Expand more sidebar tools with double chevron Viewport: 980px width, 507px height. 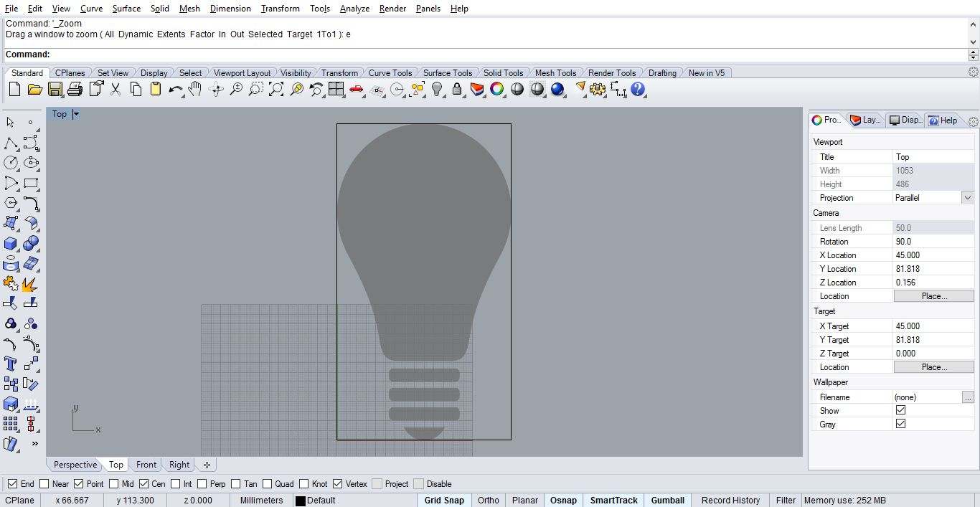coord(34,444)
